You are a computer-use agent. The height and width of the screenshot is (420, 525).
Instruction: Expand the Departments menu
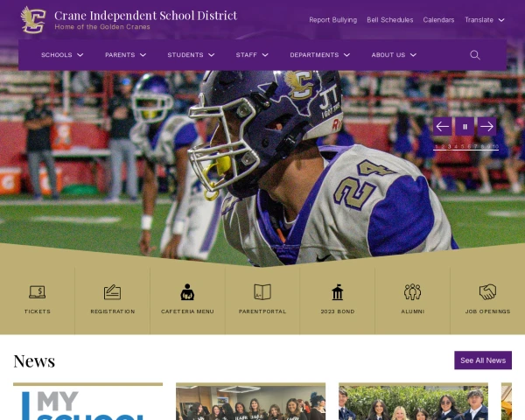pos(319,55)
